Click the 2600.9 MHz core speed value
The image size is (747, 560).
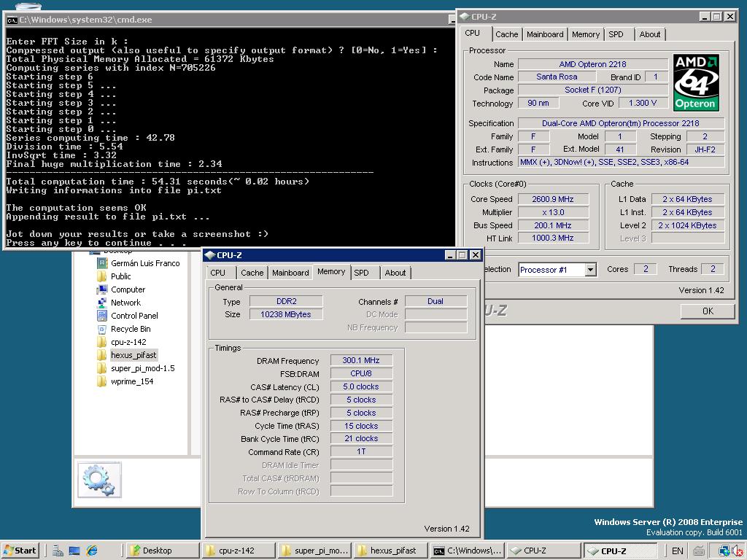pos(553,199)
